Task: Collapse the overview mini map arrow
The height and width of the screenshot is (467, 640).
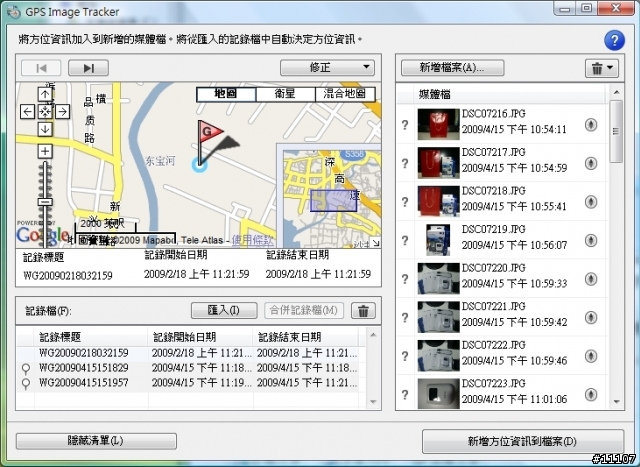Action: point(376,243)
